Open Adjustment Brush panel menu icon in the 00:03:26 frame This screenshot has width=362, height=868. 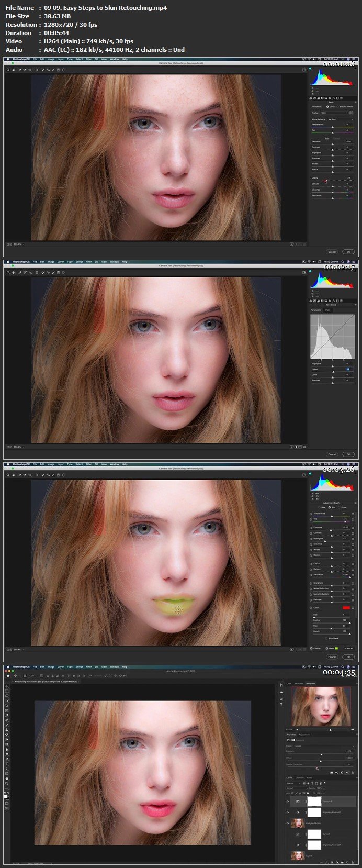pos(355,503)
